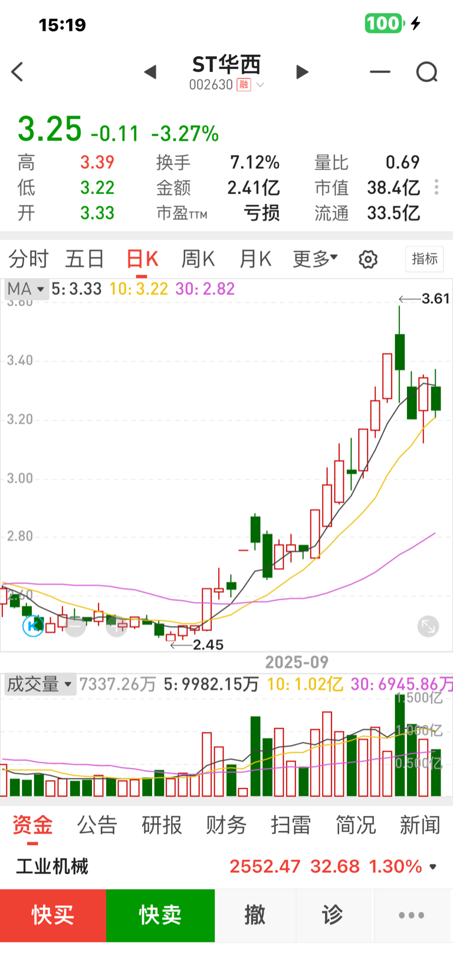Tap ST华西 stock name title

tap(226, 64)
